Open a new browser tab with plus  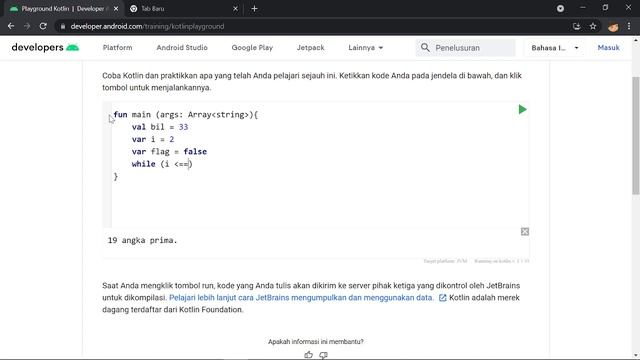[x=254, y=9]
